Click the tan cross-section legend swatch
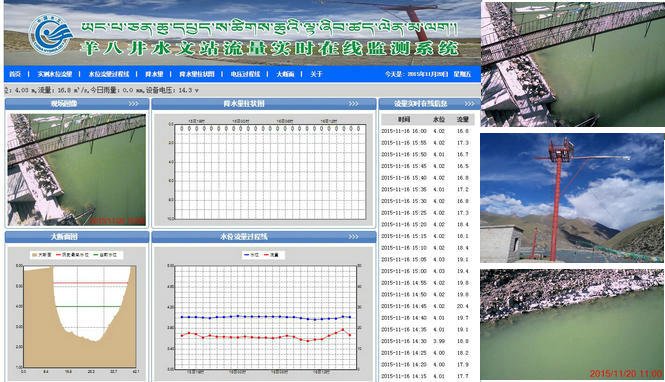The image size is (665, 382). [35, 255]
